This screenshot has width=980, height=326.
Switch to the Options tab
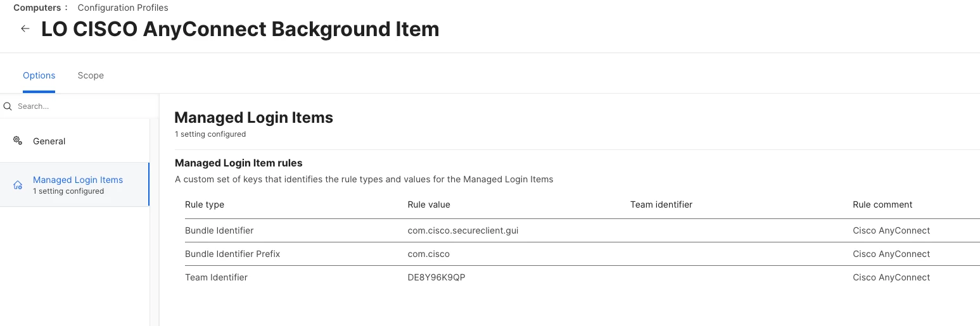(39, 75)
